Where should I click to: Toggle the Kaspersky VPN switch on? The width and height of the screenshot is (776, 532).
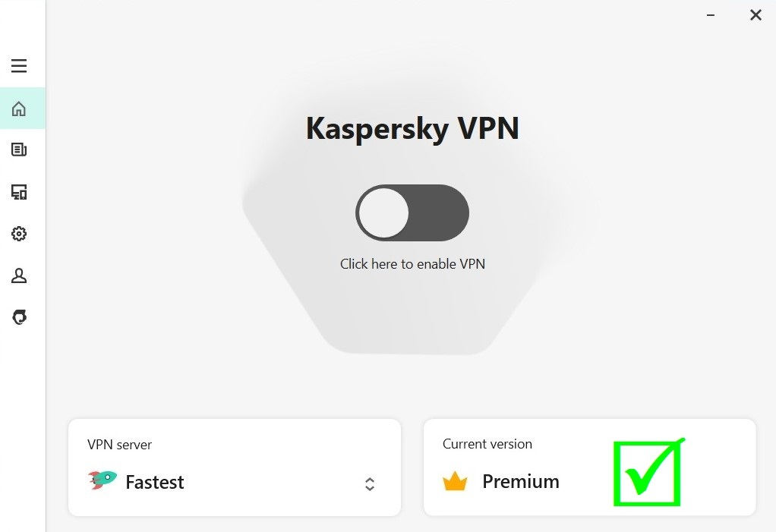(412, 213)
